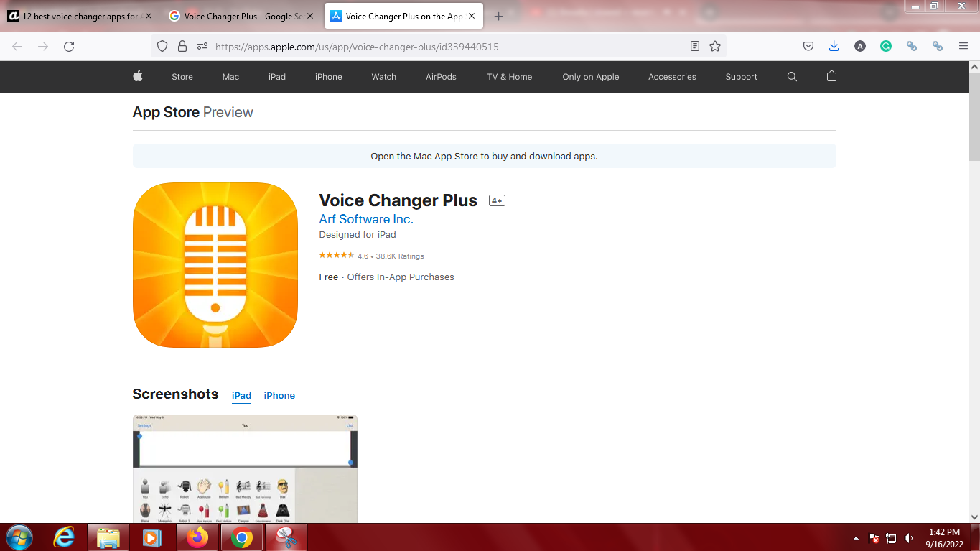Open the iPad navigation menu item
Screen dimensions: 980x551
277,77
